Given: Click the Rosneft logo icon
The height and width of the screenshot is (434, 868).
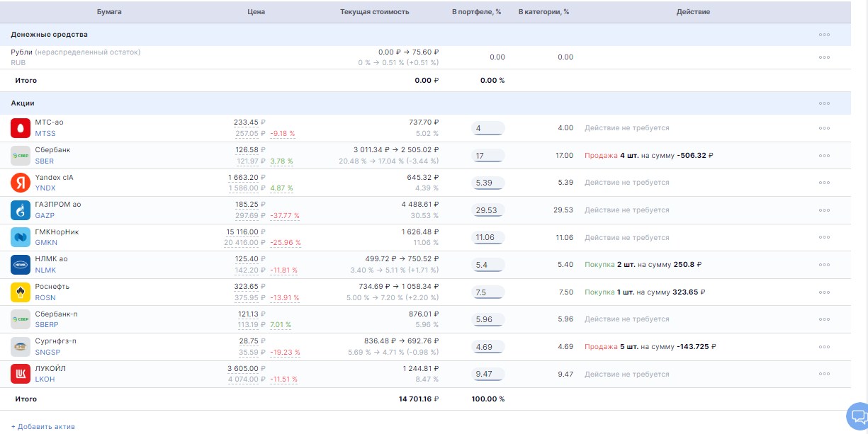Looking at the screenshot, I should point(21,292).
